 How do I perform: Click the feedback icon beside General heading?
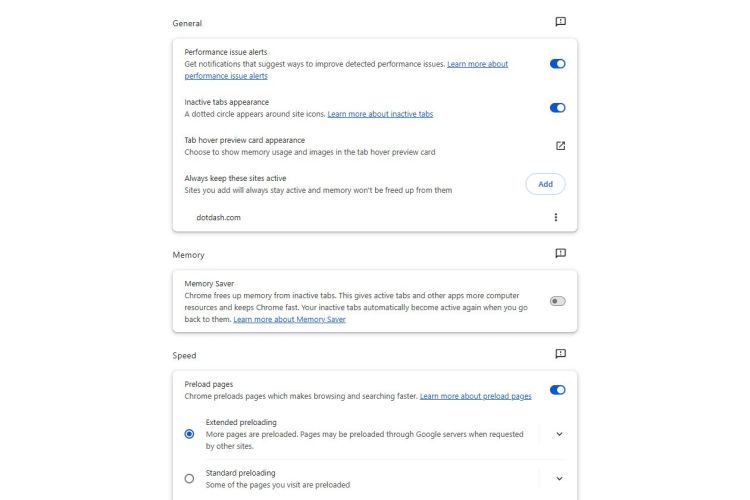560,22
